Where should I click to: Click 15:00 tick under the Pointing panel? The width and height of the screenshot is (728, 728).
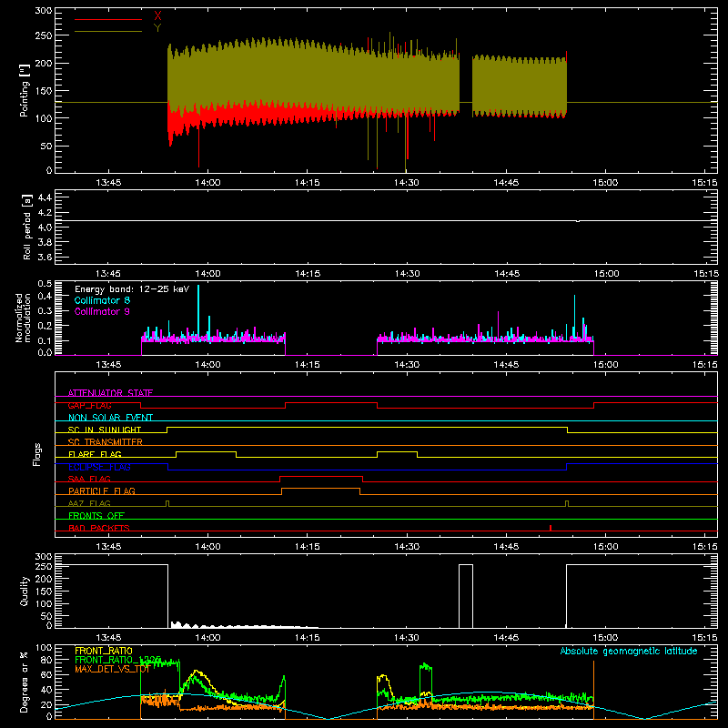pos(605,183)
